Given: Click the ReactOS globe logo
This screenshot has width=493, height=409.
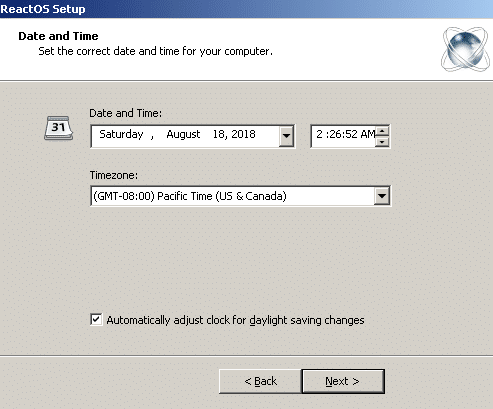Looking at the screenshot, I should 466,49.
